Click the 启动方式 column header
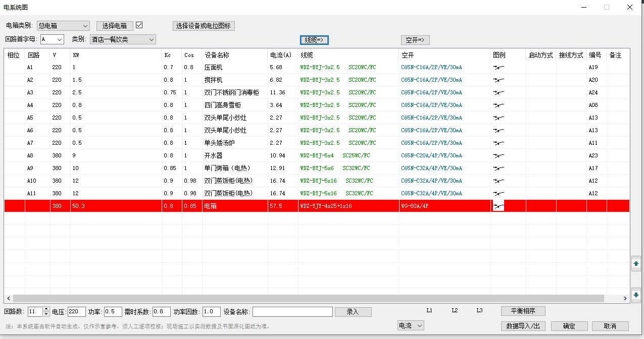The image size is (644, 339). tap(541, 55)
